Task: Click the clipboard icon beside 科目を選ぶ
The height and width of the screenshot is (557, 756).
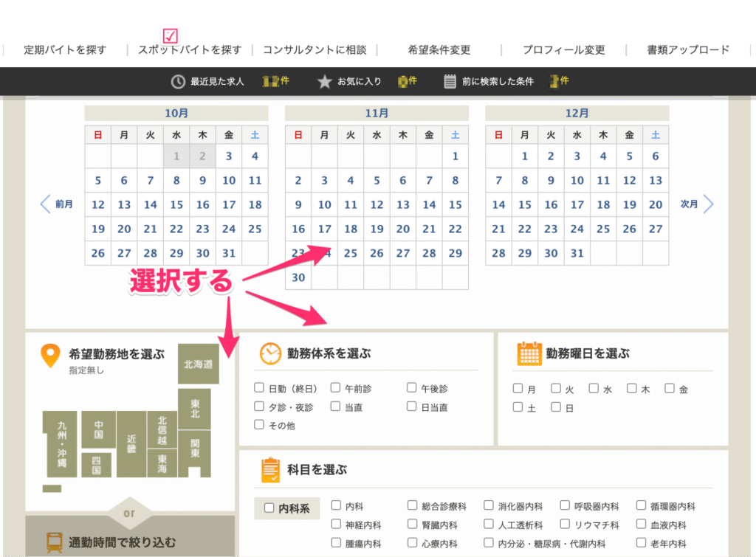Action: (x=270, y=470)
